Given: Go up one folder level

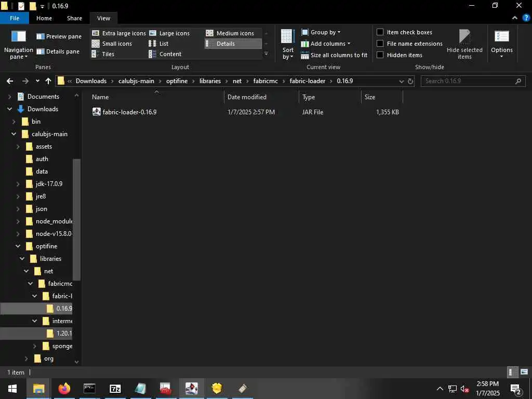Looking at the screenshot, I should click(48, 81).
